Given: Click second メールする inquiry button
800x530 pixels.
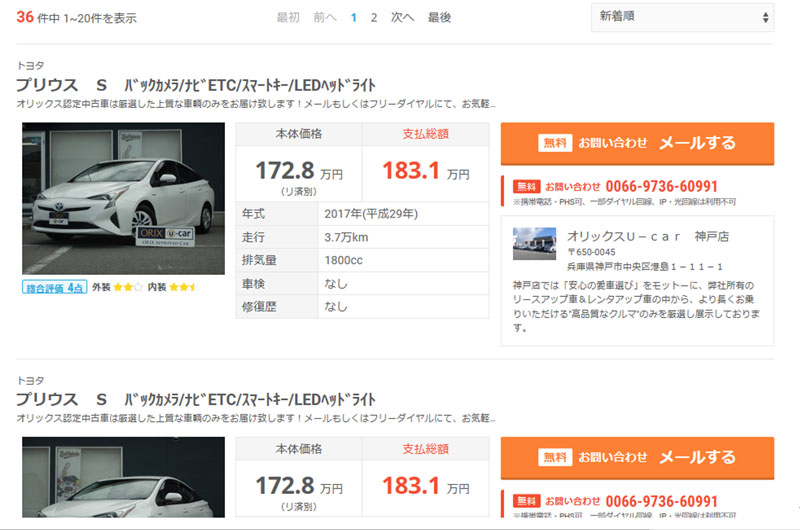Looking at the screenshot, I should [x=637, y=458].
